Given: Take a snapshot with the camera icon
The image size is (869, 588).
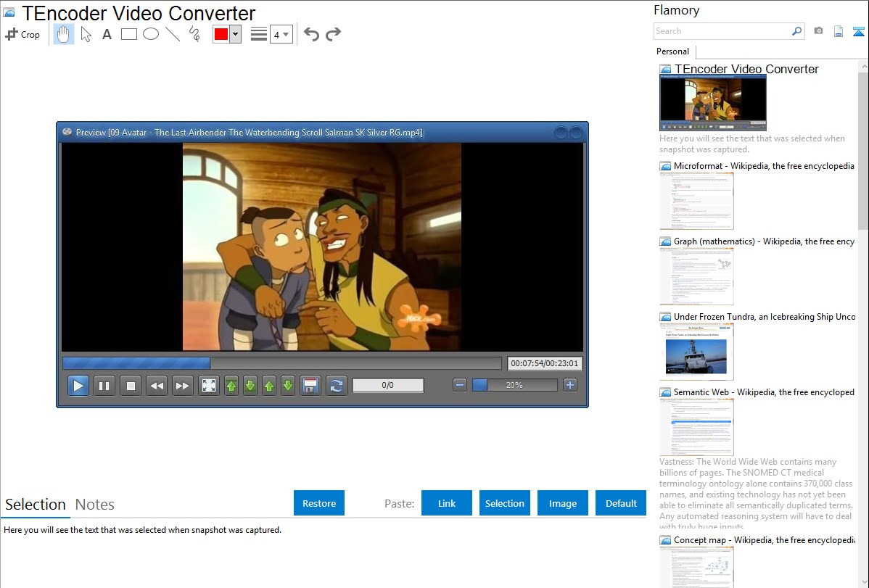Looking at the screenshot, I should (818, 31).
